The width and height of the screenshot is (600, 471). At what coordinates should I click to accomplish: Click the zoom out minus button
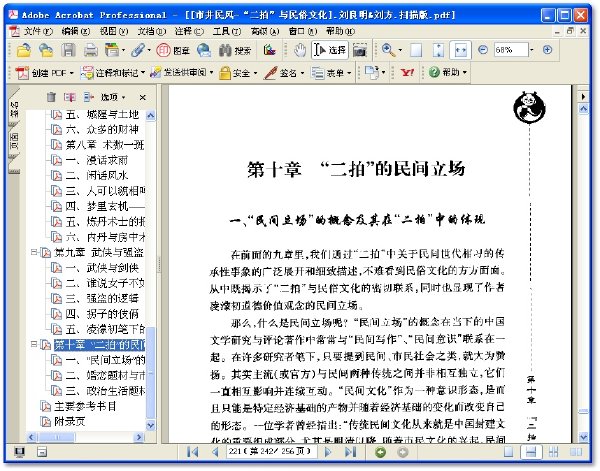483,50
